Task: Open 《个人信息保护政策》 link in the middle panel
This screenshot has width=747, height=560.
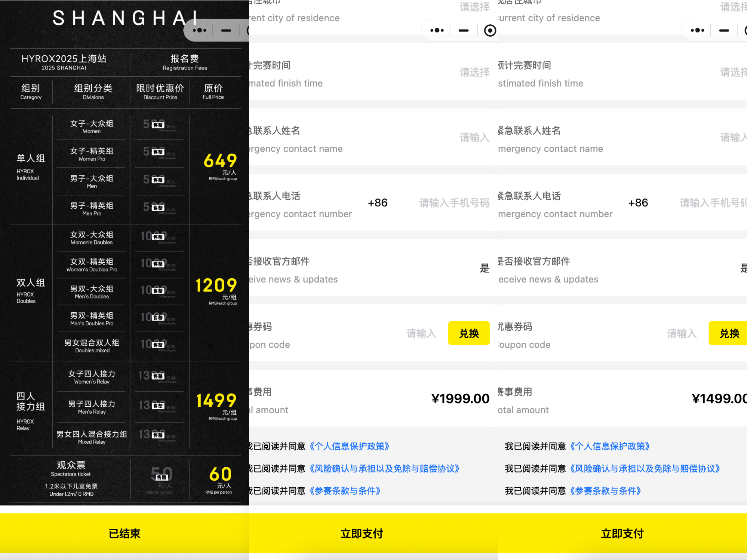Action: click(349, 446)
